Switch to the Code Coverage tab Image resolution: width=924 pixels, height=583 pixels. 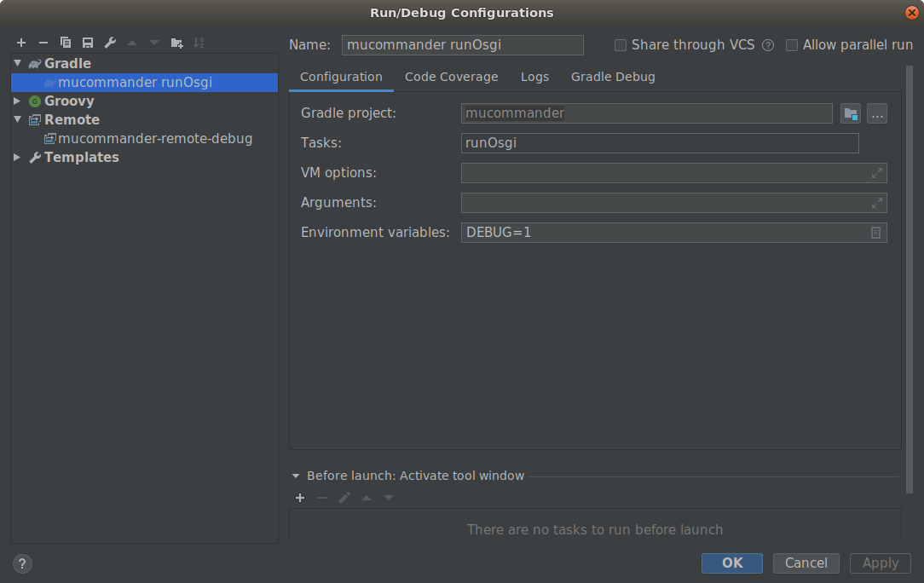452,78
